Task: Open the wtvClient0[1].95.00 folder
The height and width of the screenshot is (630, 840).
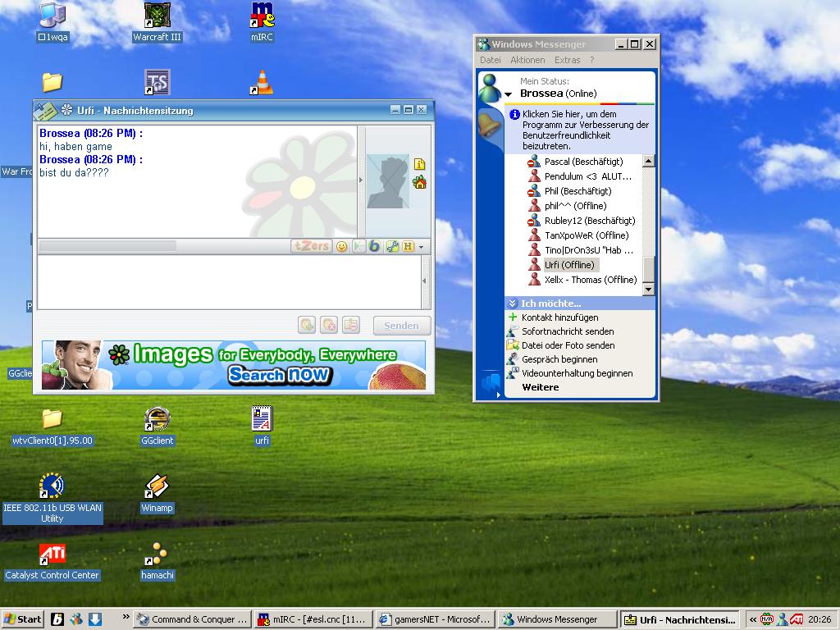Action: pyautogui.click(x=52, y=427)
